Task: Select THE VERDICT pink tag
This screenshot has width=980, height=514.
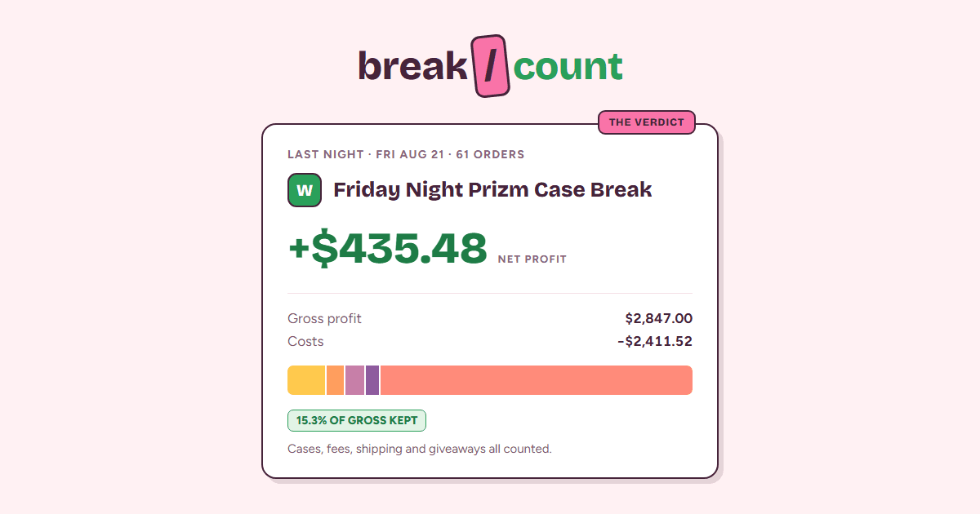Action: coord(647,122)
